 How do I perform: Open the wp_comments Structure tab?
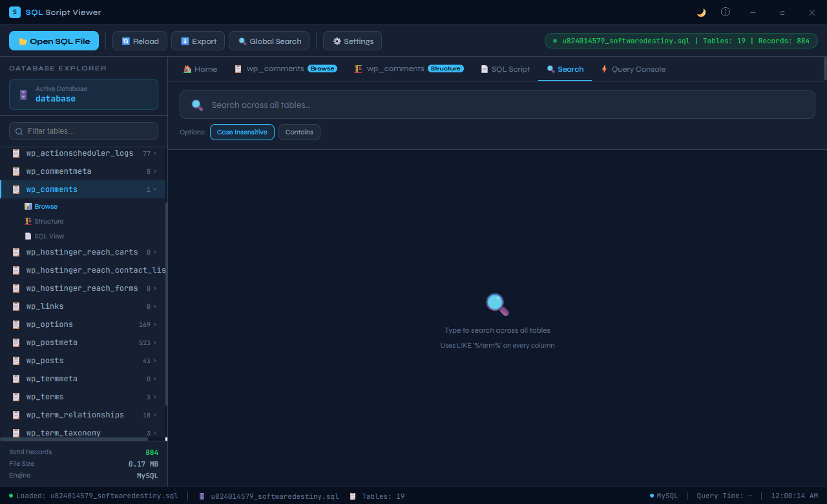coord(409,69)
